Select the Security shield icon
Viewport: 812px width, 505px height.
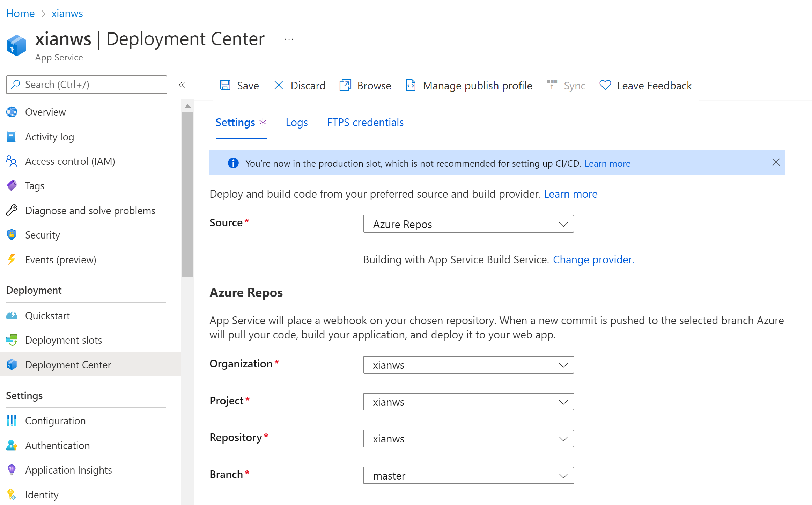[12, 235]
